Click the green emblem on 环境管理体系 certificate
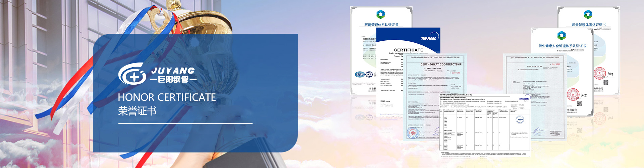Screen dimensions: 644x168 (x=381, y=14)
